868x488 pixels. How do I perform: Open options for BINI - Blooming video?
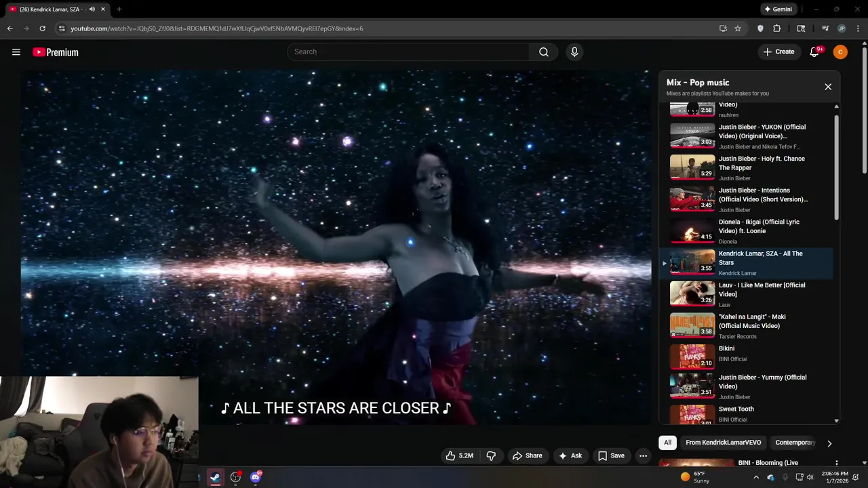[837, 463]
